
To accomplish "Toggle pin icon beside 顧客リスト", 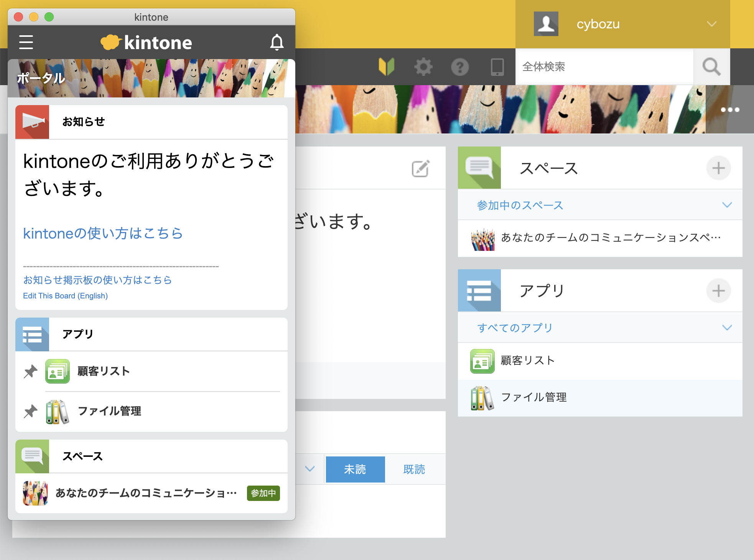I will (30, 371).
